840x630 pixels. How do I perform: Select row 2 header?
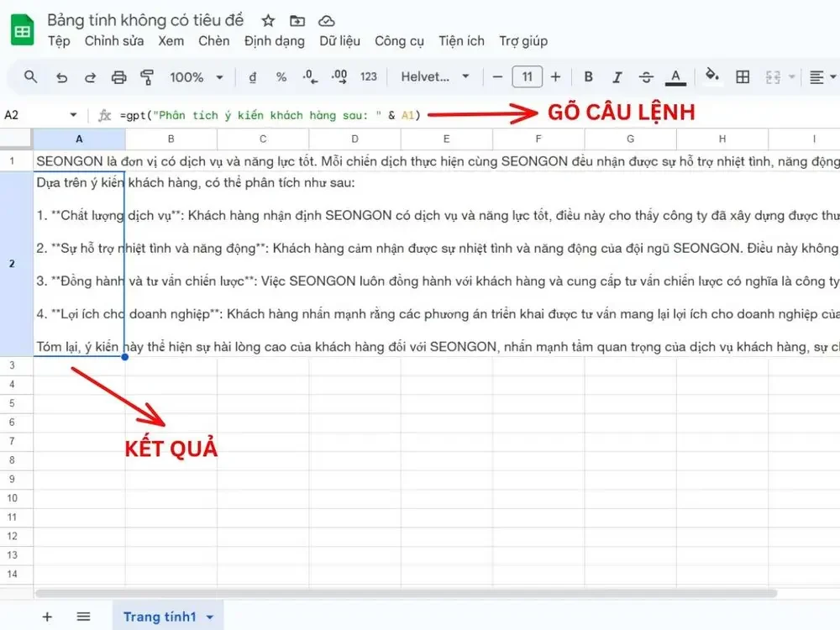[13, 264]
